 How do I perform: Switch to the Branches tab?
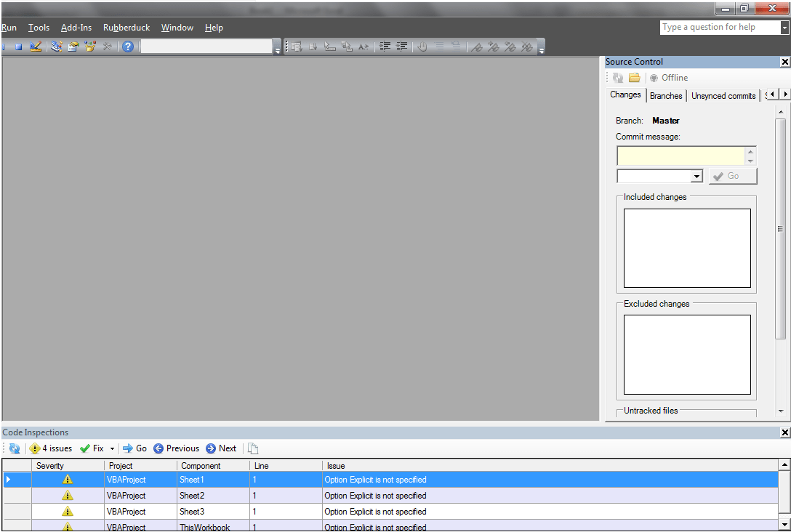pos(666,95)
